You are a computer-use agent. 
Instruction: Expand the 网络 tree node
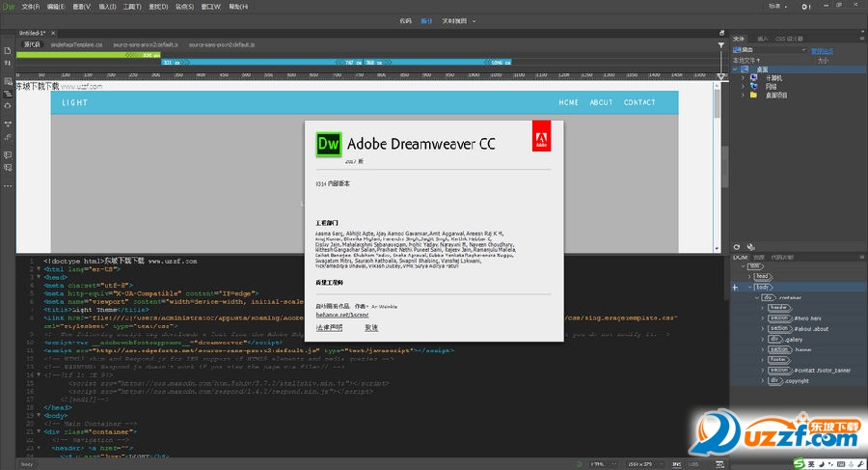click(743, 87)
